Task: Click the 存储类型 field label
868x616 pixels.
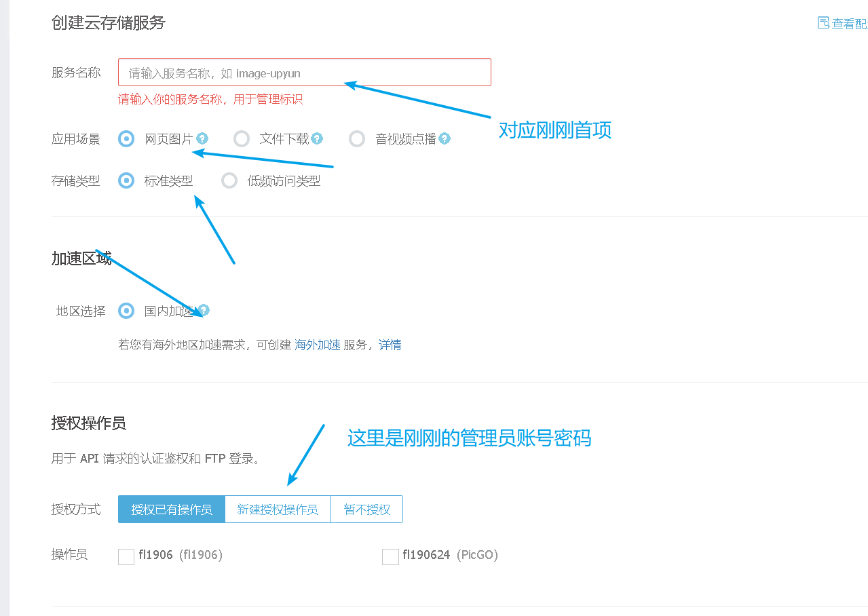Action: pyautogui.click(x=76, y=181)
